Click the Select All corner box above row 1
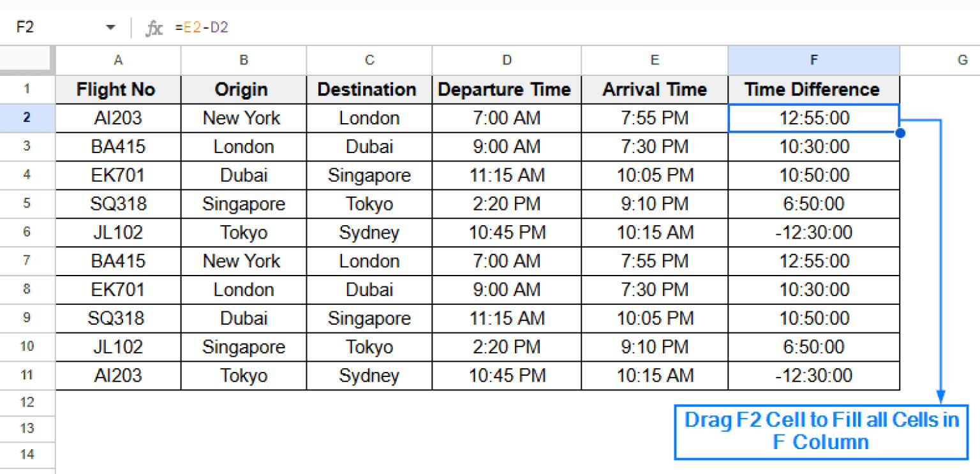 coord(27,59)
